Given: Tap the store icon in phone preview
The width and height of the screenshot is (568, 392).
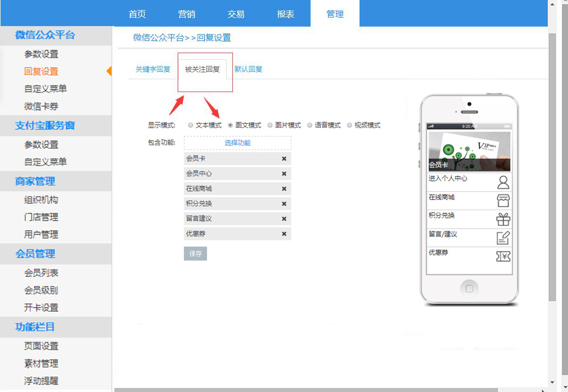Looking at the screenshot, I should (503, 201).
